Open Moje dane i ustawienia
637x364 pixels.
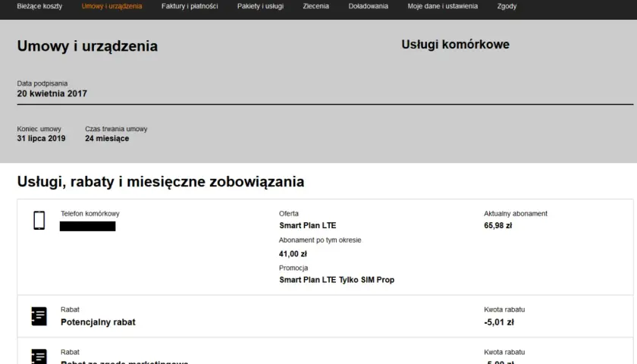pyautogui.click(x=442, y=6)
